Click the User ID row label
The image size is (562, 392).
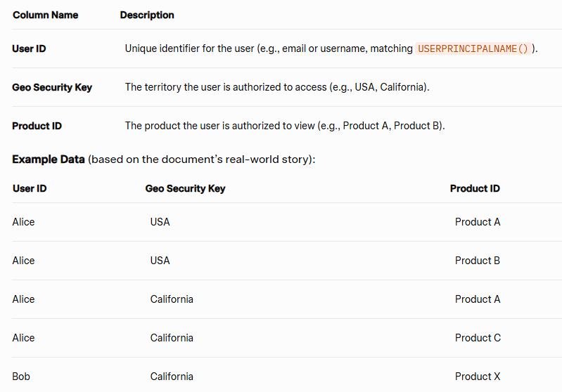click(x=29, y=48)
